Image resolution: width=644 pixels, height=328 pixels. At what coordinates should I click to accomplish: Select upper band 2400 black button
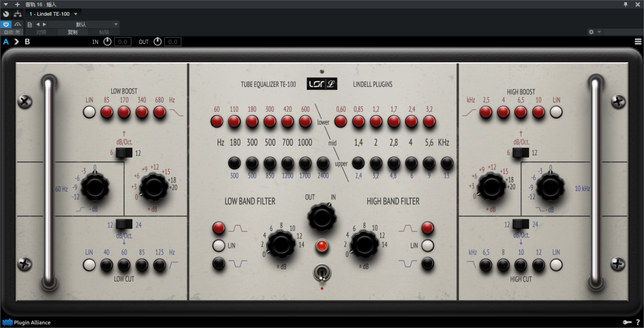[x=323, y=163]
